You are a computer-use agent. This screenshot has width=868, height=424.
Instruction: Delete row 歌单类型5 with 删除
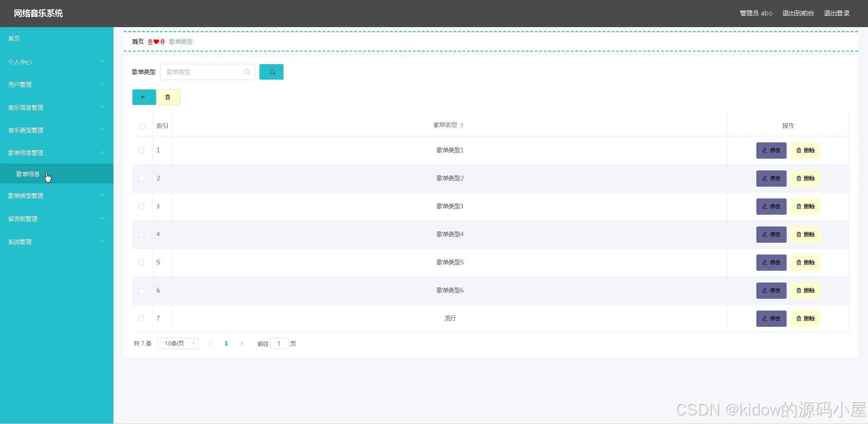click(805, 263)
